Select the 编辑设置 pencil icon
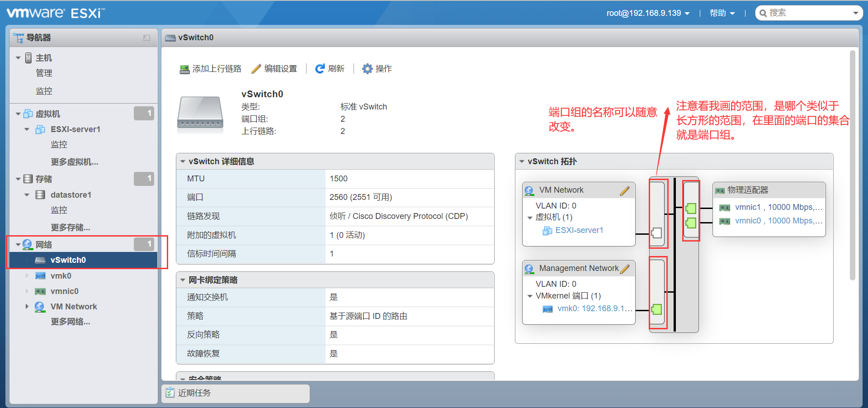This screenshot has width=868, height=408. (x=256, y=69)
